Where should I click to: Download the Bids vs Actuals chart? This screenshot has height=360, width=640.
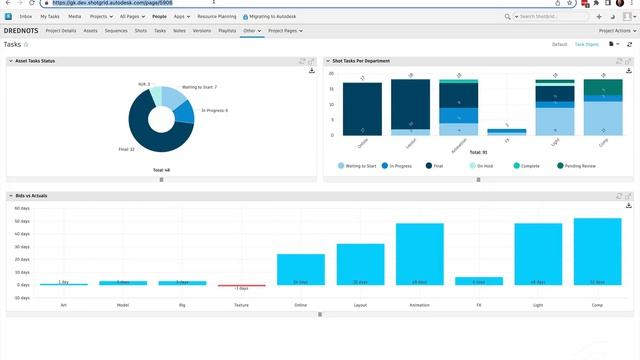(629, 205)
